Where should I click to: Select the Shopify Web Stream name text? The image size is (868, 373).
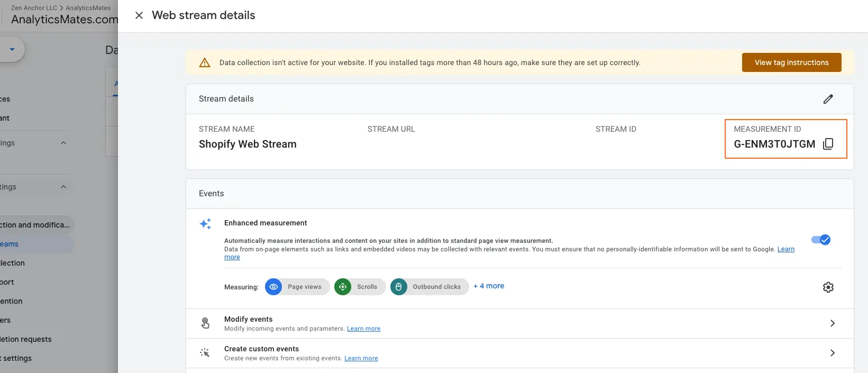point(248,144)
